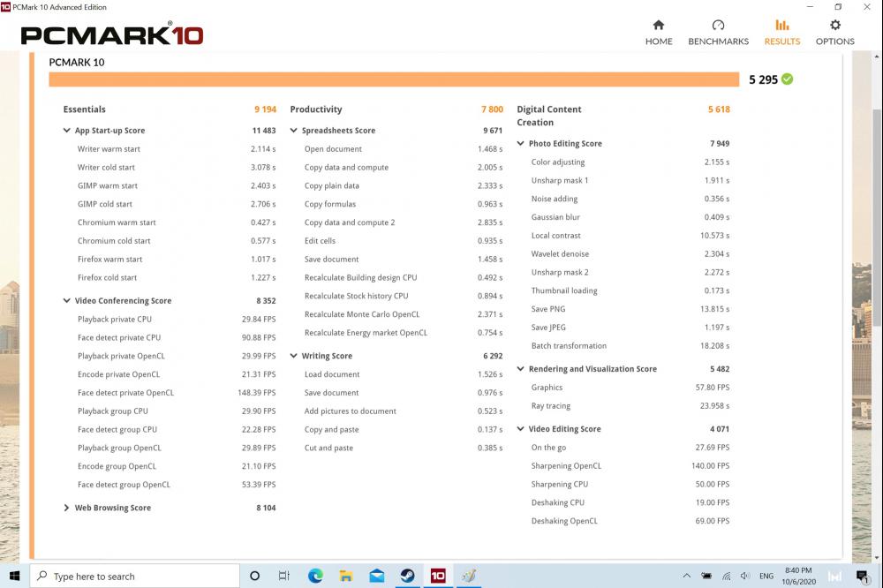Select the 'Copy data and compute 2' row
Viewport: 883px width, 588px height.
point(404,222)
